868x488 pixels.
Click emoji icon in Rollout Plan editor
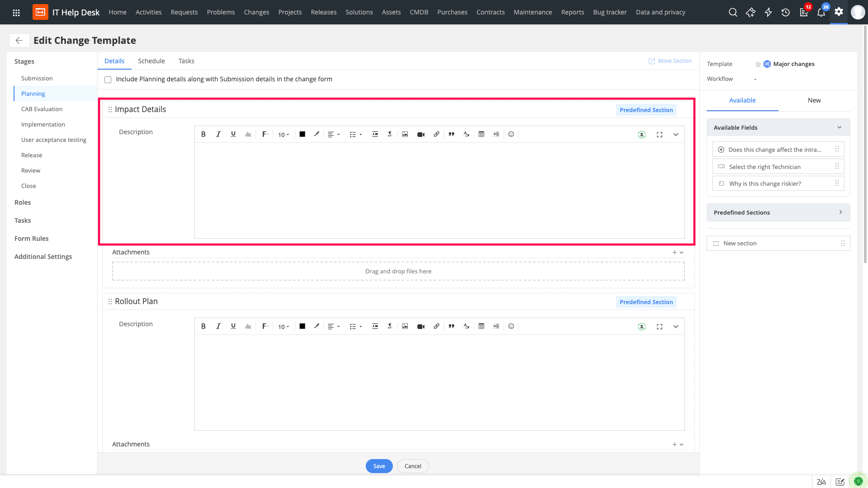(511, 326)
